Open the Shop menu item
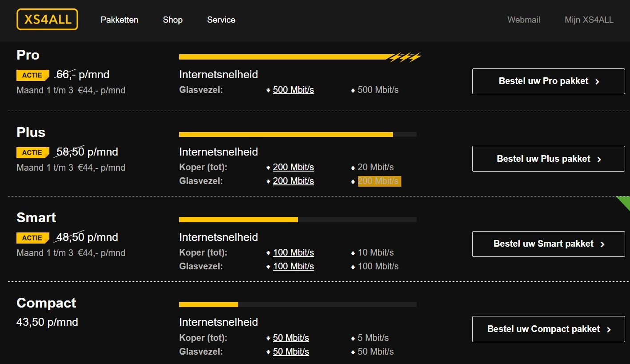 click(x=173, y=20)
